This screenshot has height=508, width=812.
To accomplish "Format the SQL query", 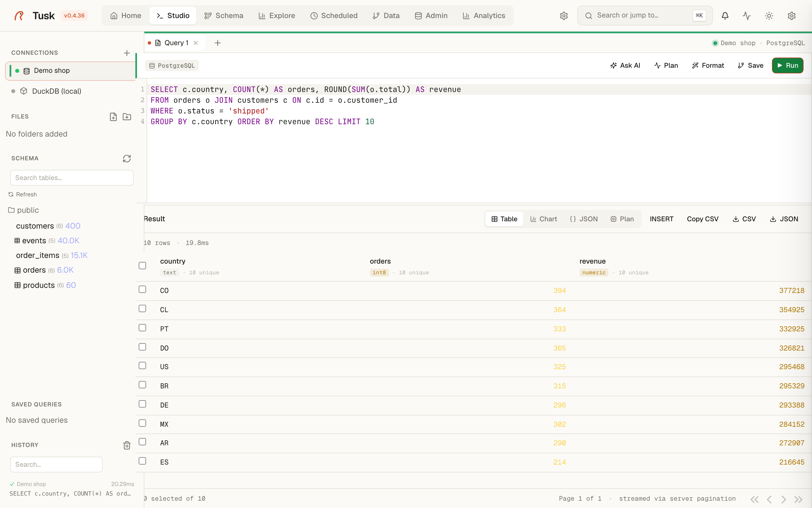I will click(x=708, y=65).
